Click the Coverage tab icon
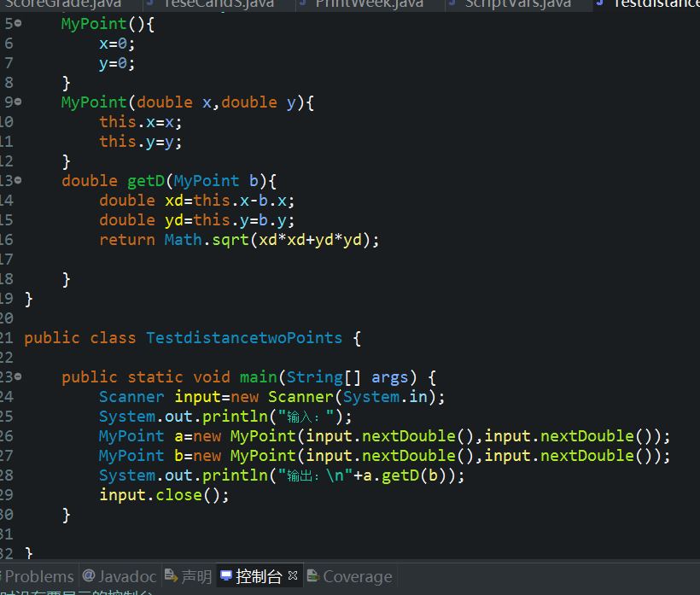 pos(313,575)
